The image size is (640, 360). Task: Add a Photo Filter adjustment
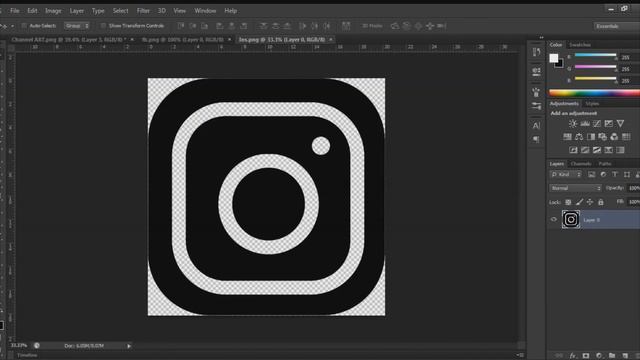coord(602,137)
